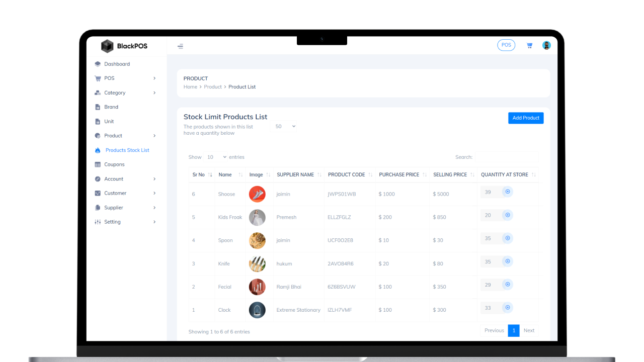Click the user avatar in the top right
This screenshot has width=644, height=362.
(546, 45)
